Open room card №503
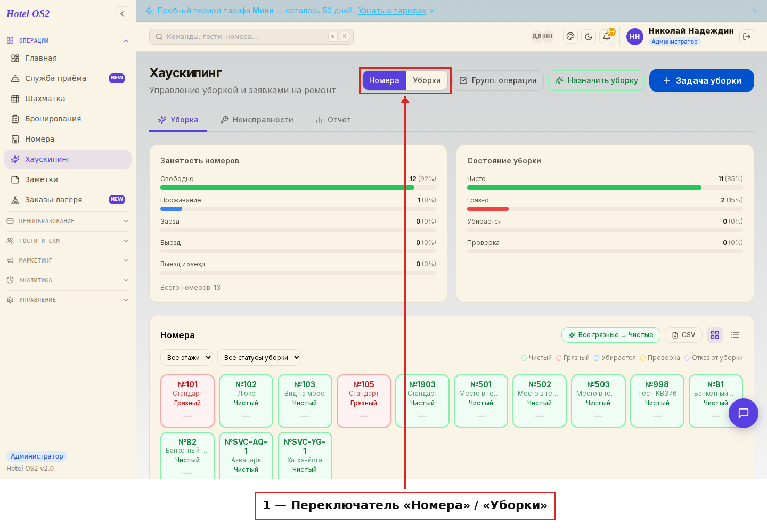Viewport: 767px width, 532px height. [x=598, y=401]
